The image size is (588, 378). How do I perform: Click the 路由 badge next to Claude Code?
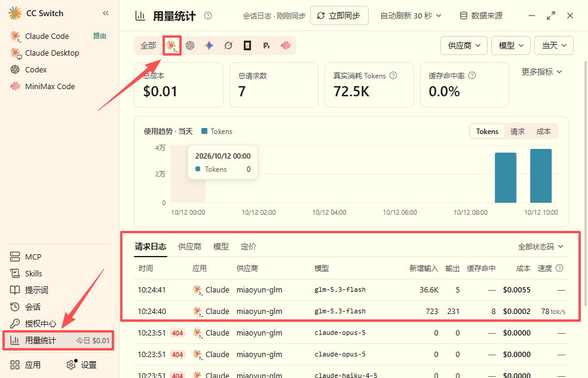click(x=100, y=36)
